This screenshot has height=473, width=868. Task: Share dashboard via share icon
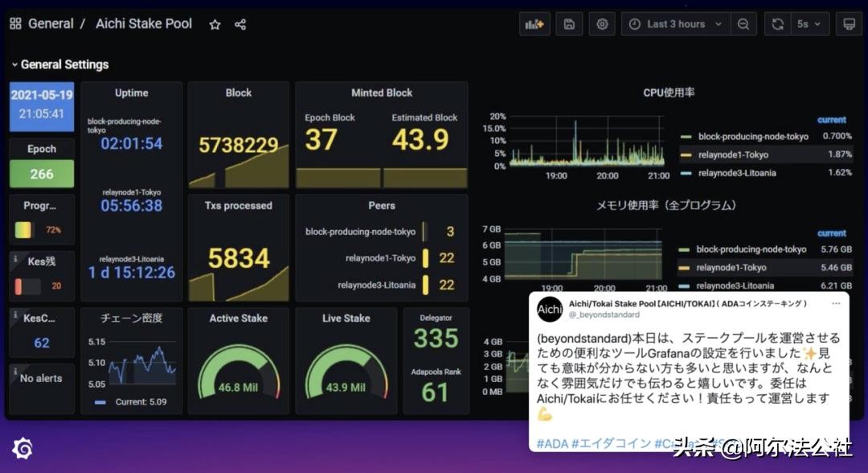click(x=240, y=25)
